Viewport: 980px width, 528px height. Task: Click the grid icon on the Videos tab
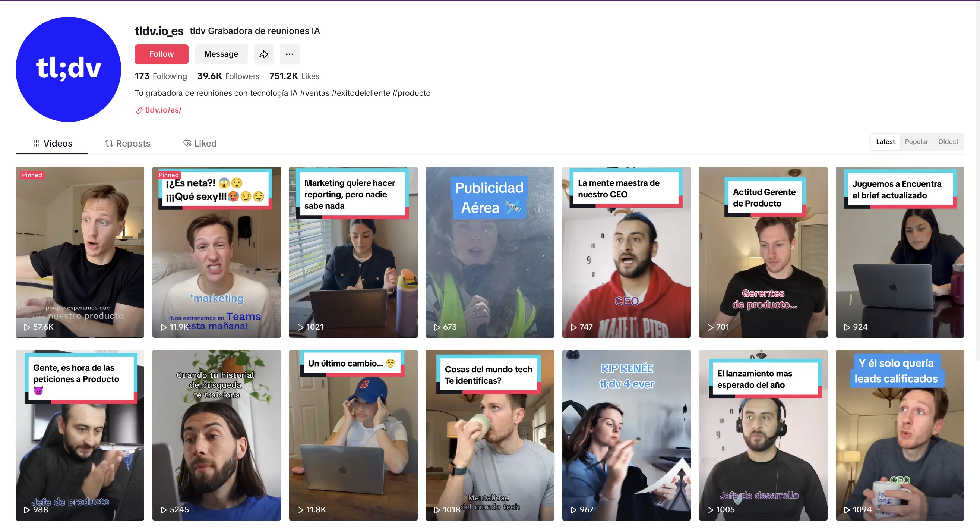point(36,144)
